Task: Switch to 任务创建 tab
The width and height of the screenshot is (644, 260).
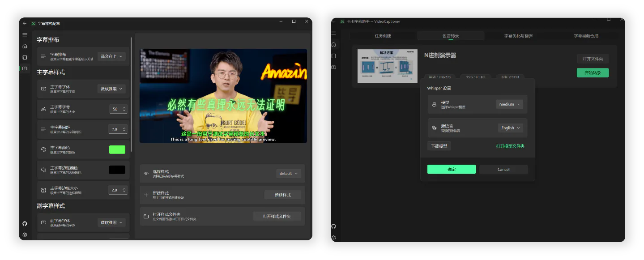Action: [x=383, y=36]
